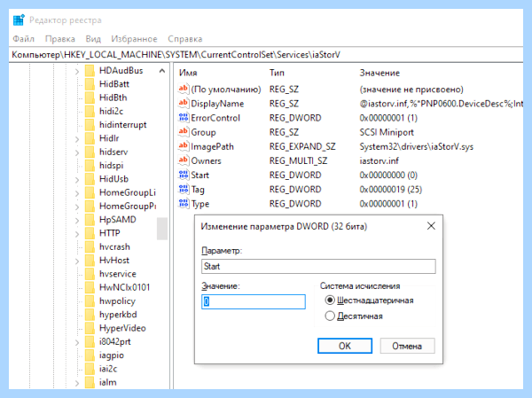Viewport: 532px width, 398px height.
Task: Expand the HvHost tree node
Action: tap(77, 261)
